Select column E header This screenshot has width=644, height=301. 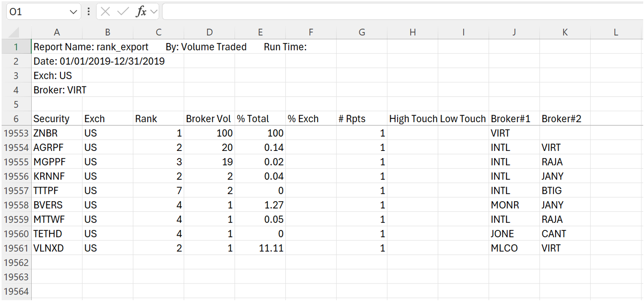point(260,32)
